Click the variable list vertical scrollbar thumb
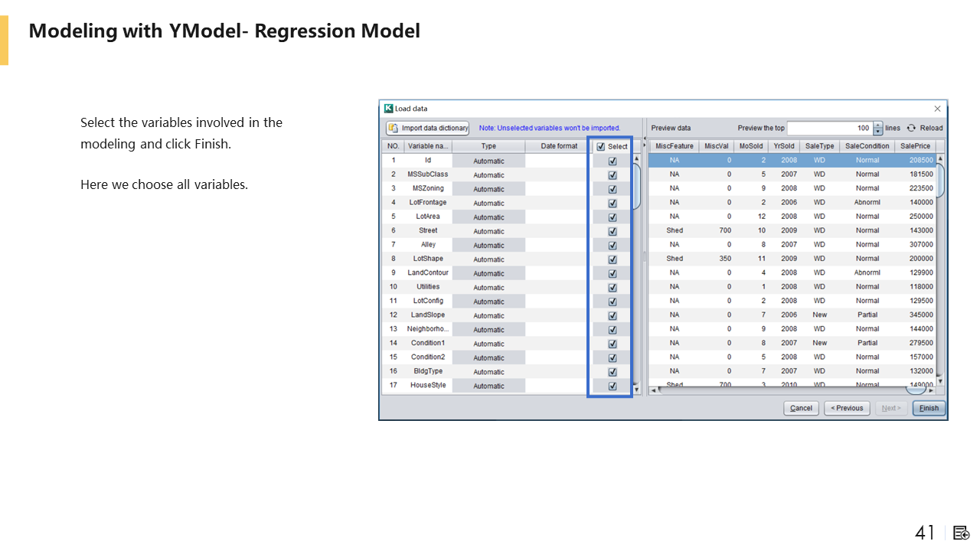 pos(636,186)
